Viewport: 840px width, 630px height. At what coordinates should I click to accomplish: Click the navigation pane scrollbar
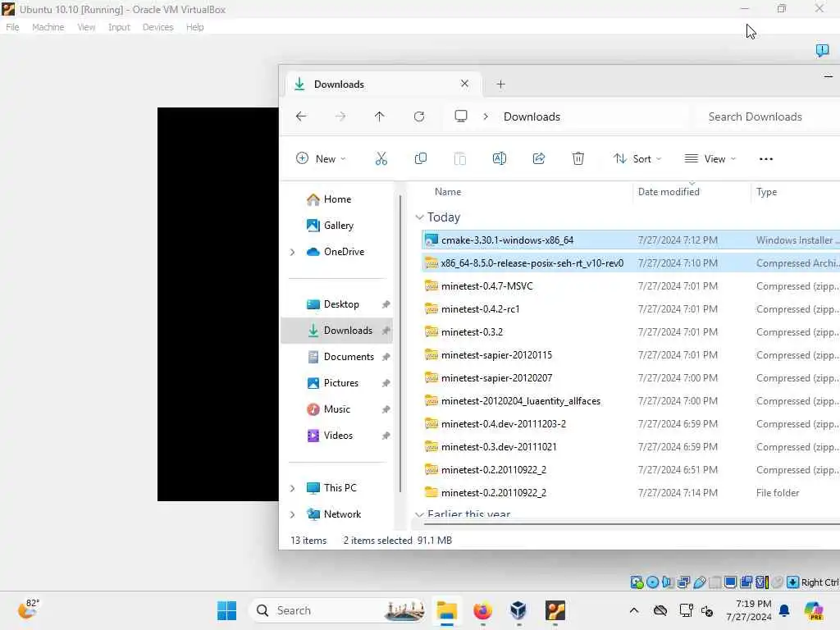point(400,343)
